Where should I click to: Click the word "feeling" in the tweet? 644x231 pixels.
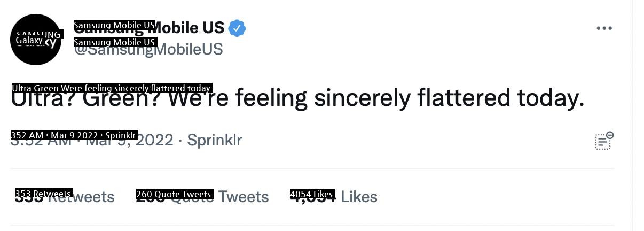(x=271, y=99)
